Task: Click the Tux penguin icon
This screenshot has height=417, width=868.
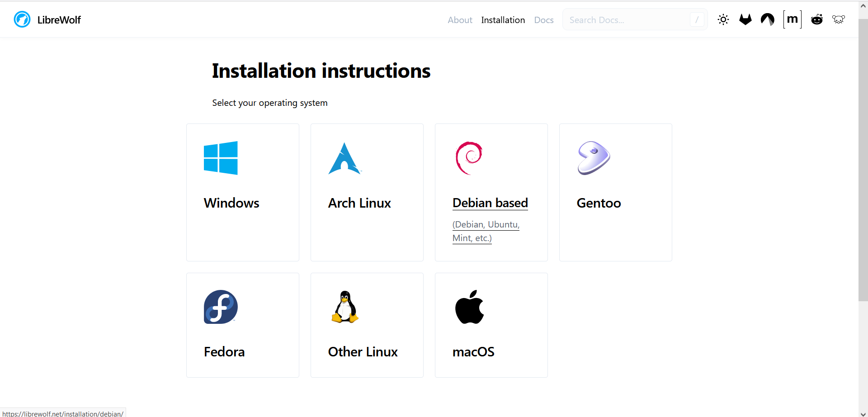Action: click(345, 307)
